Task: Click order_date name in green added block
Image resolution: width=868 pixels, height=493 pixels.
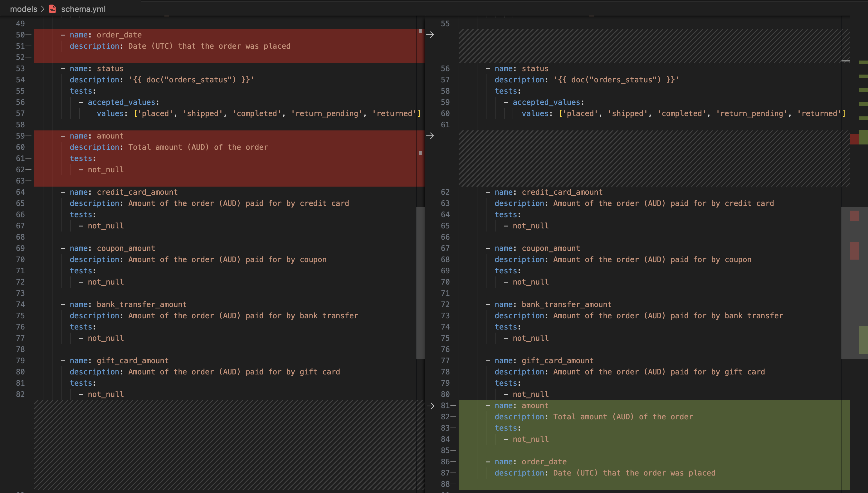Action: pyautogui.click(x=544, y=461)
